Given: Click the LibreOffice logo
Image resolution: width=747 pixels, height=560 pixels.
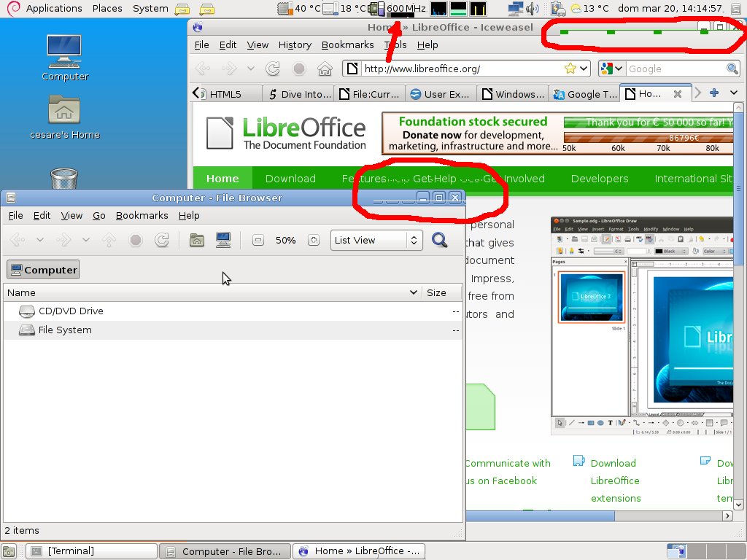Looking at the screenshot, I should point(286,133).
